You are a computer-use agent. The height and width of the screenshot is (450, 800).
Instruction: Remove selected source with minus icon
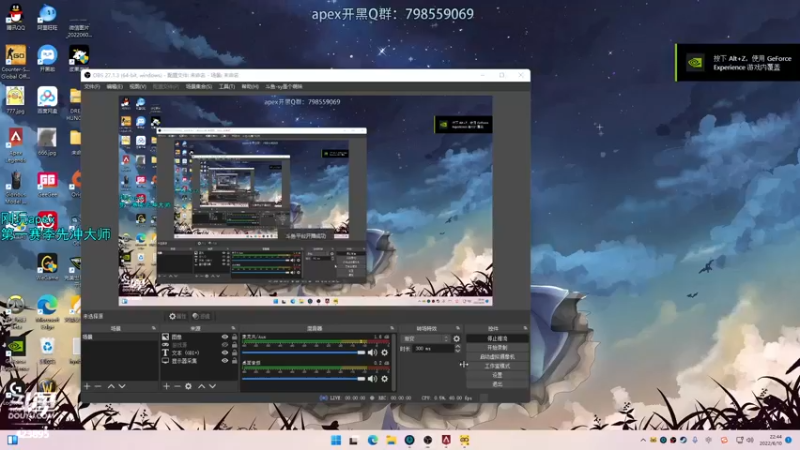pos(177,386)
